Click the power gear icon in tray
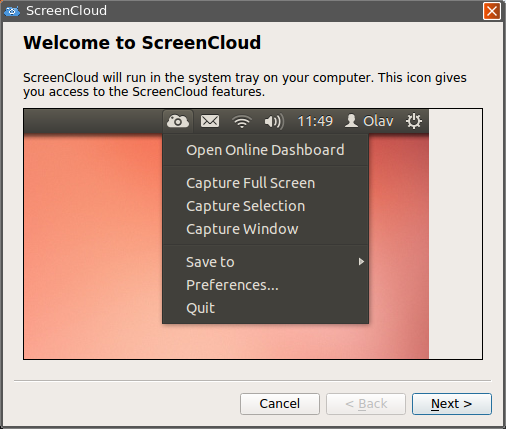The image size is (506, 429). [x=414, y=121]
